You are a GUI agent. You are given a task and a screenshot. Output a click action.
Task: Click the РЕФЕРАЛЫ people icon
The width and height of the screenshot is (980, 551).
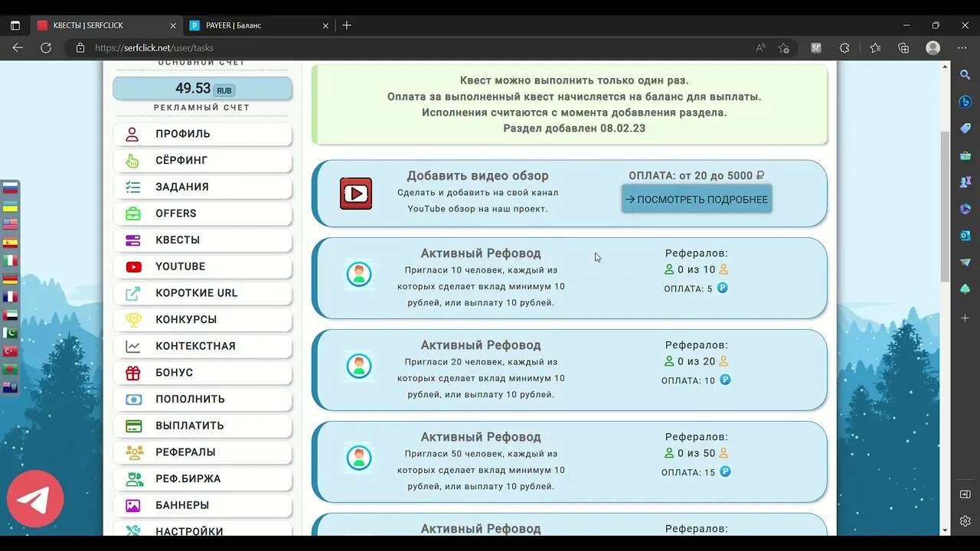pyautogui.click(x=134, y=452)
